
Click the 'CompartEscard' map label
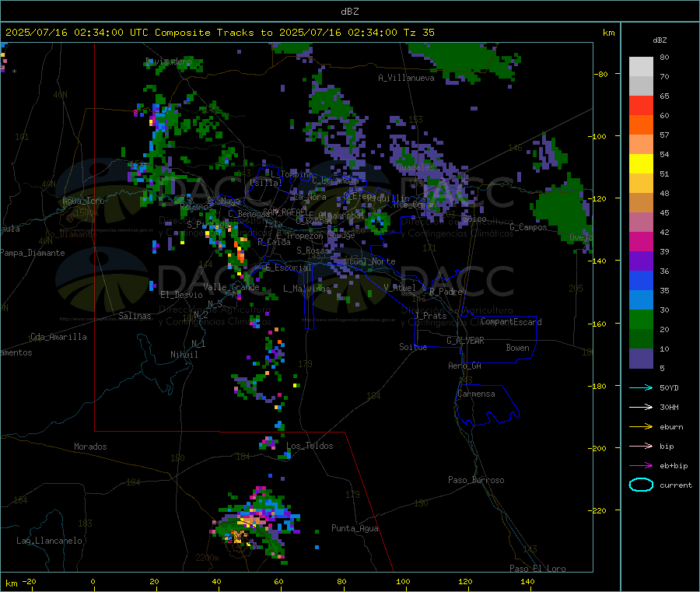(511, 322)
